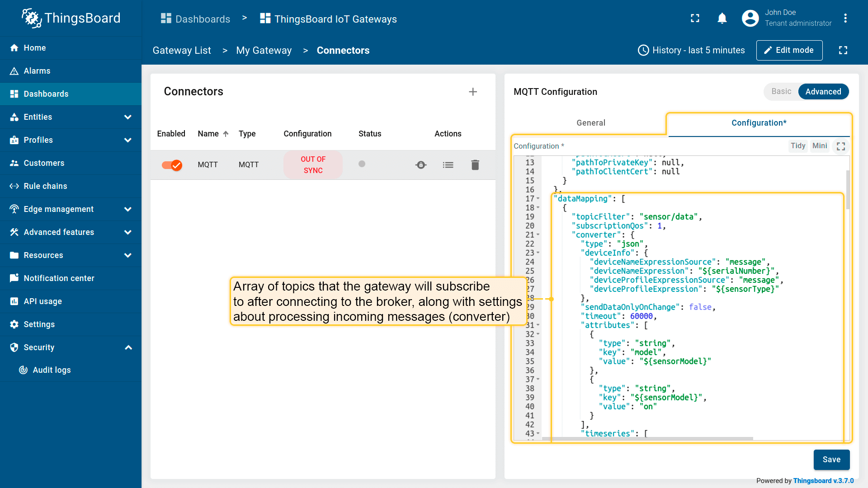This screenshot has height=488, width=868.
Task: Expand the Resources menu chevron
Action: [128, 255]
